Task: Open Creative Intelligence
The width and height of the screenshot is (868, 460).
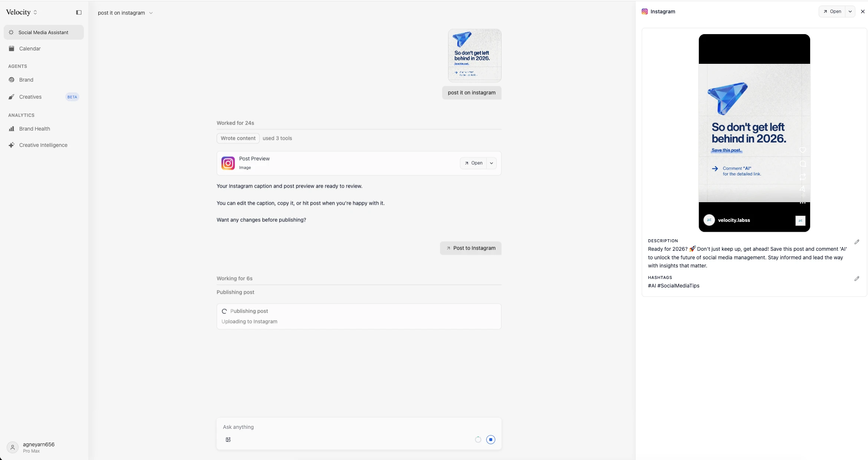Action: 44,145
